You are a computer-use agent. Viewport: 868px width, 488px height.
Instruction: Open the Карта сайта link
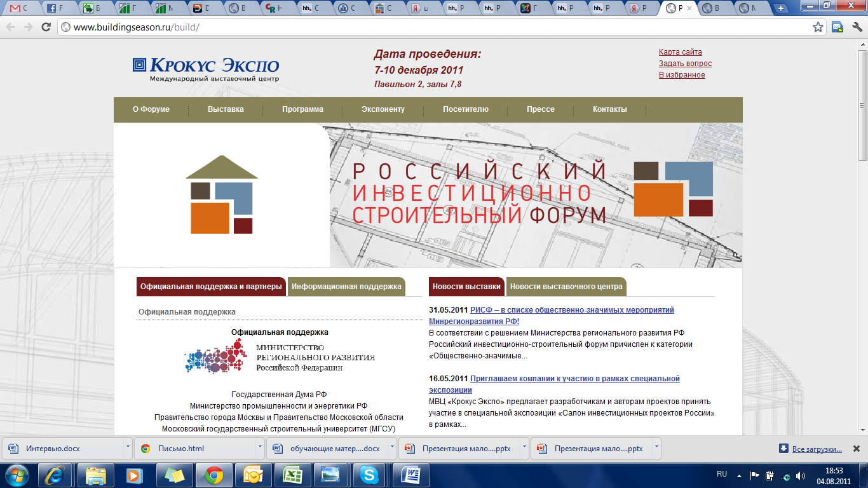point(680,52)
